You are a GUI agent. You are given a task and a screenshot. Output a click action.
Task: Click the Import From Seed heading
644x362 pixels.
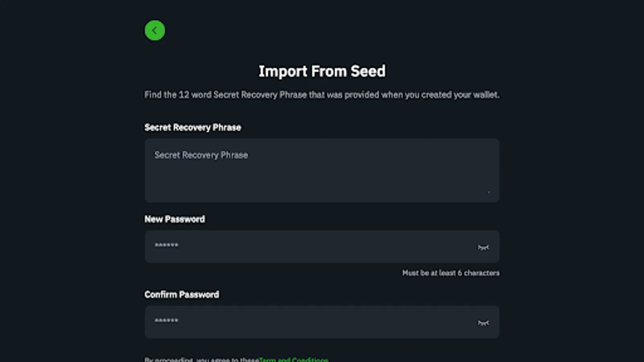(x=322, y=71)
